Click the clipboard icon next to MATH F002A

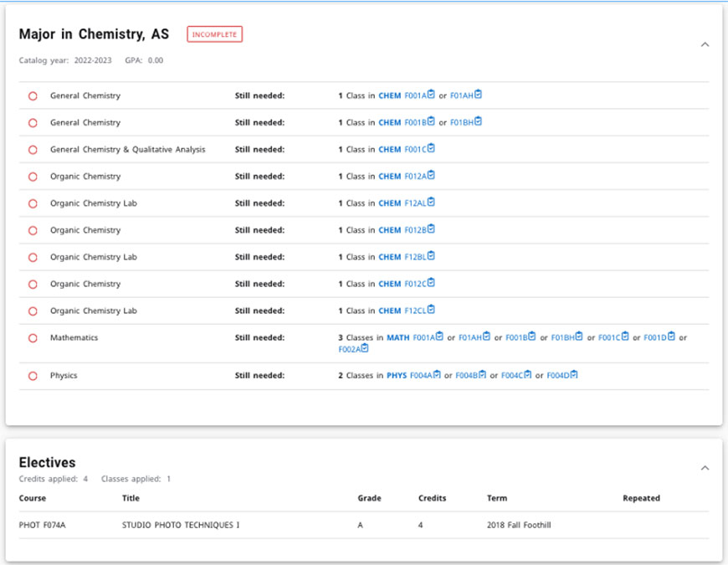coord(365,349)
